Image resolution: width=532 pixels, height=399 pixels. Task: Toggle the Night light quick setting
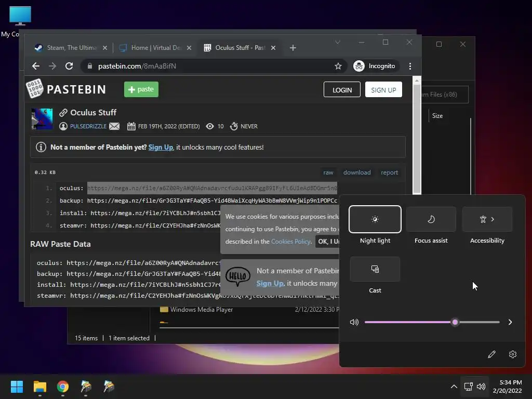(x=375, y=219)
